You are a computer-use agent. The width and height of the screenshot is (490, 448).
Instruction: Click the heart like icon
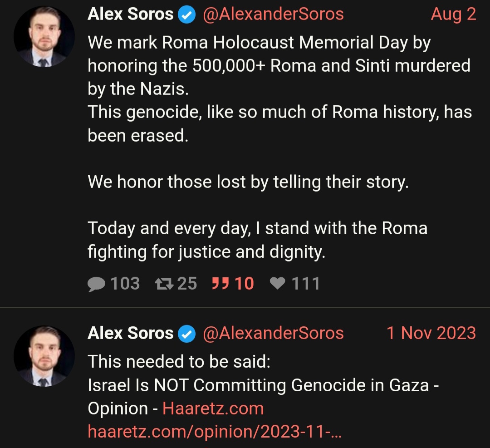278,284
